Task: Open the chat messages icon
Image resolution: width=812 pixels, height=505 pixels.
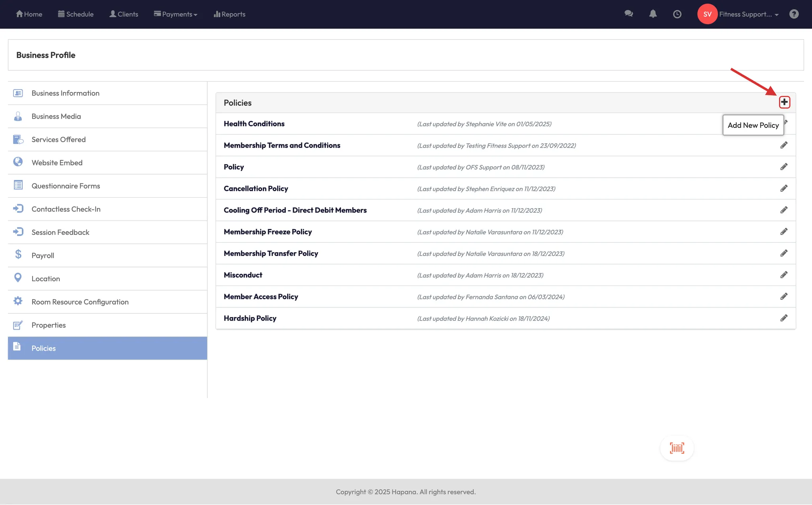Action: (628, 14)
